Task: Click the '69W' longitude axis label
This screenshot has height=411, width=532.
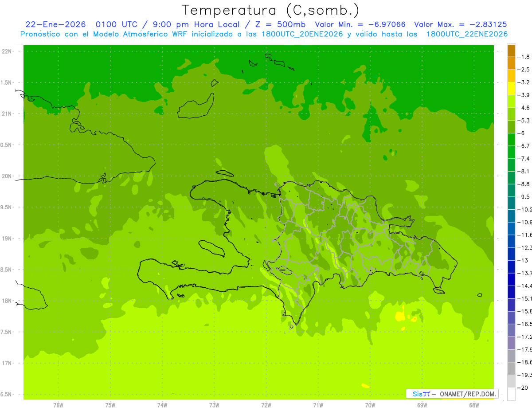Action: pos(422,405)
